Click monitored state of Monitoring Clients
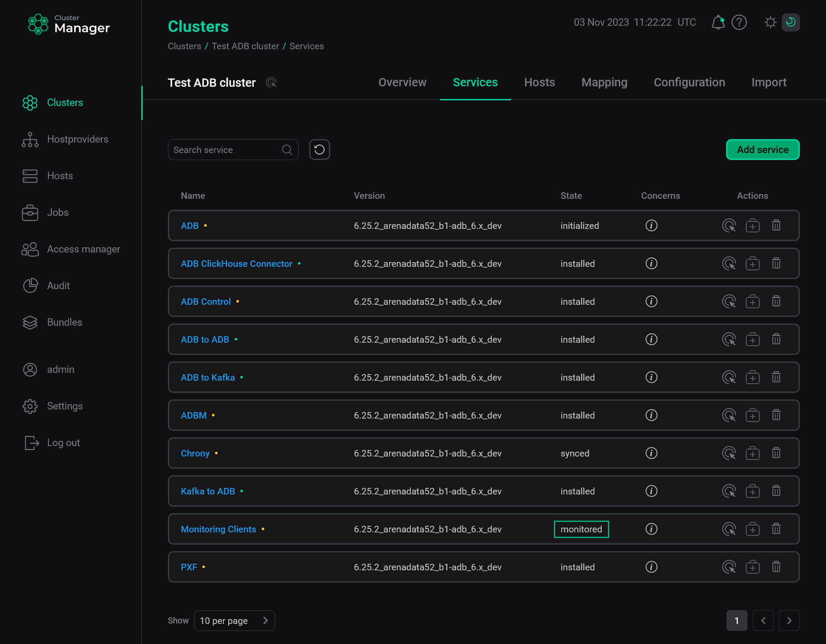Screen dimensions: 826x644 coord(581,529)
